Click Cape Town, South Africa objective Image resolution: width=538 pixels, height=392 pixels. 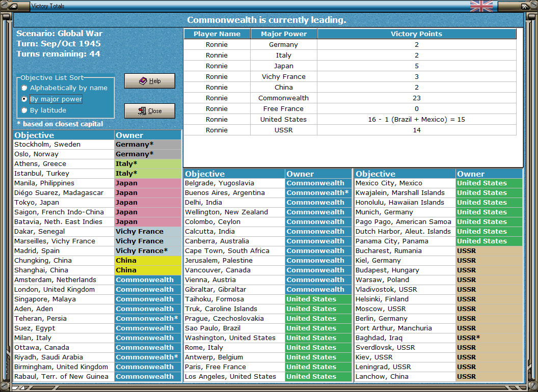coord(234,250)
